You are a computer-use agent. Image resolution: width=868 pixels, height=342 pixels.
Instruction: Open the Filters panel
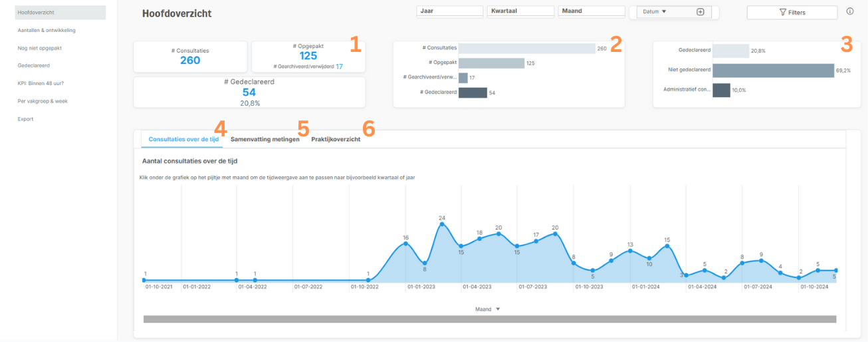click(792, 13)
